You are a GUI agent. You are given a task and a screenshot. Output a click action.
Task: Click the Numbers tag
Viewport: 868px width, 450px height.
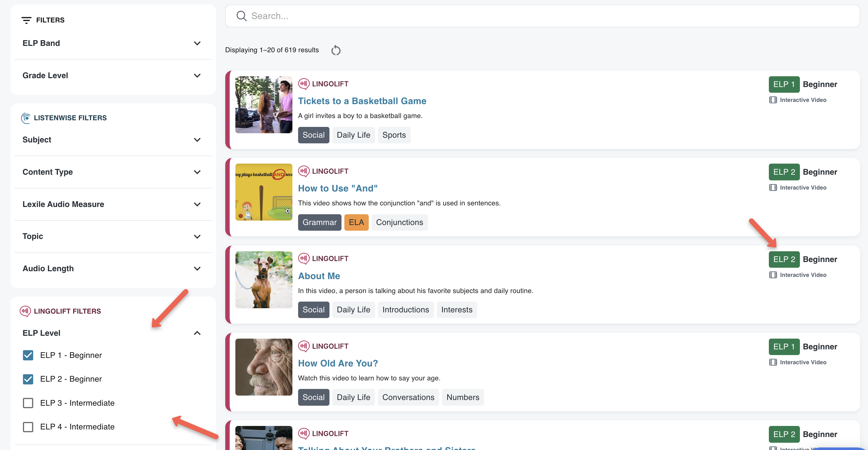tap(463, 397)
